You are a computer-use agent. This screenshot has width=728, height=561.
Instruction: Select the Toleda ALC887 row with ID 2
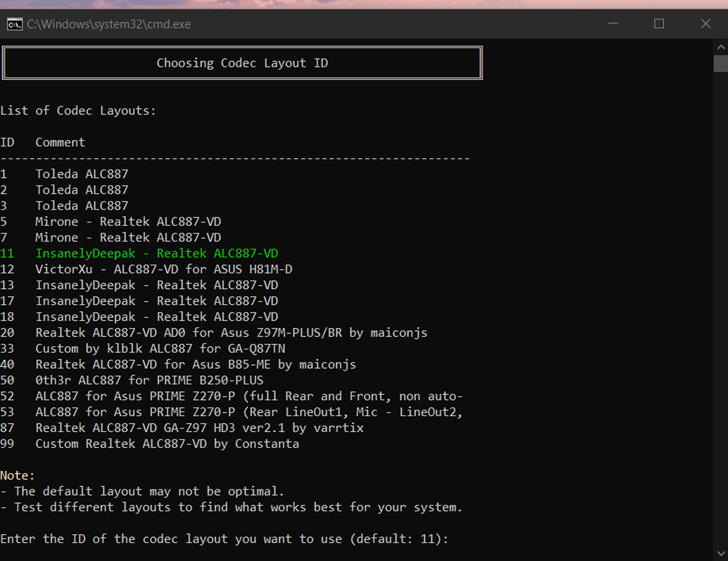64,190
